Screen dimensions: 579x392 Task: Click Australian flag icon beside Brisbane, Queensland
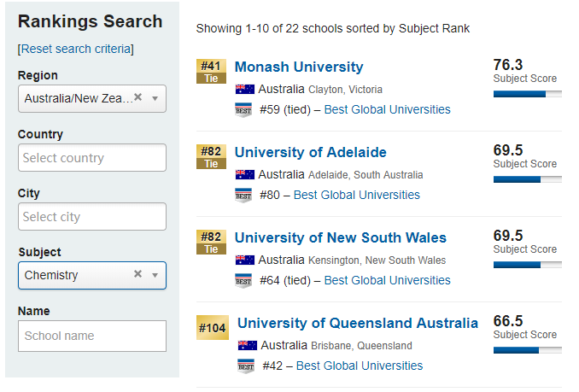tap(248, 345)
